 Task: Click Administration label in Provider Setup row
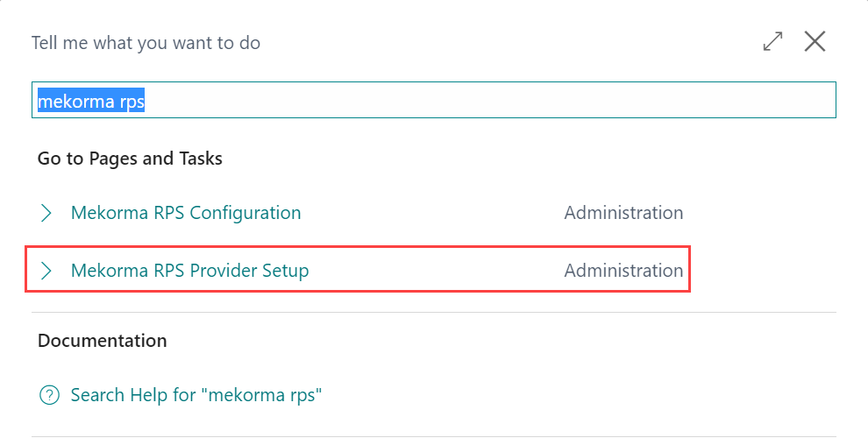click(623, 271)
